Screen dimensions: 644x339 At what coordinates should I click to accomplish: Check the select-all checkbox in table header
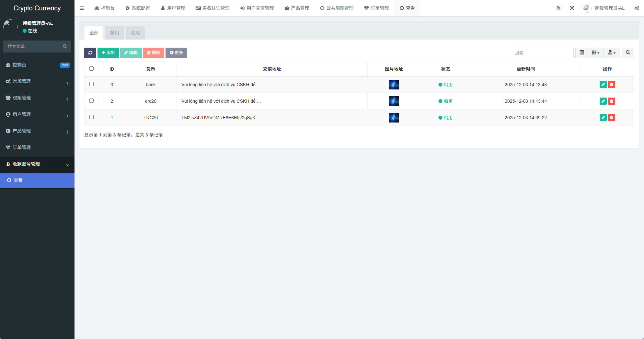click(x=92, y=68)
